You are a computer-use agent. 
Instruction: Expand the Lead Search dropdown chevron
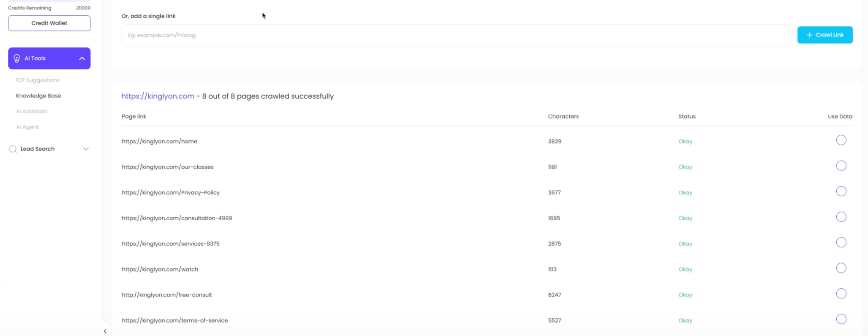[x=86, y=149]
